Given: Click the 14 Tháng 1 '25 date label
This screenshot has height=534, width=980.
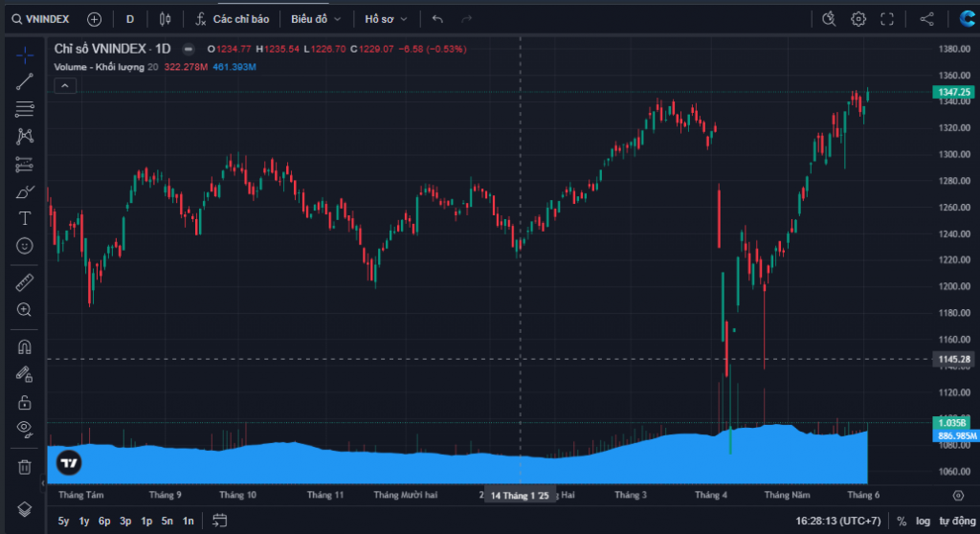Looking at the screenshot, I should (x=520, y=495).
